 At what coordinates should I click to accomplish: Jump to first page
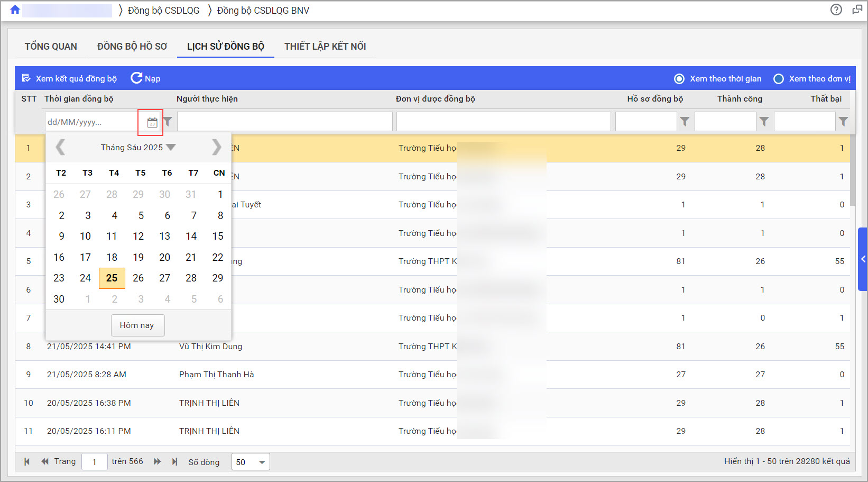pyautogui.click(x=26, y=461)
